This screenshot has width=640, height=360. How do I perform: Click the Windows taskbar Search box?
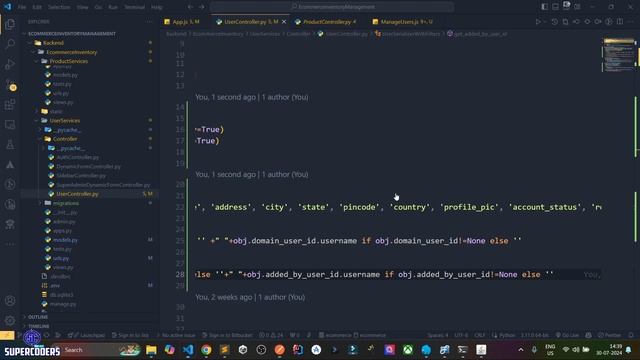click(100, 350)
